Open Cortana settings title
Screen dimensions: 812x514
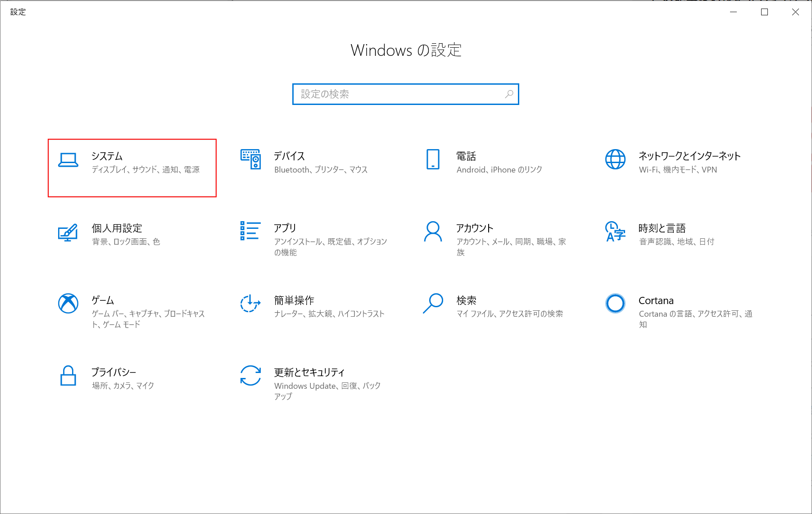pos(656,300)
